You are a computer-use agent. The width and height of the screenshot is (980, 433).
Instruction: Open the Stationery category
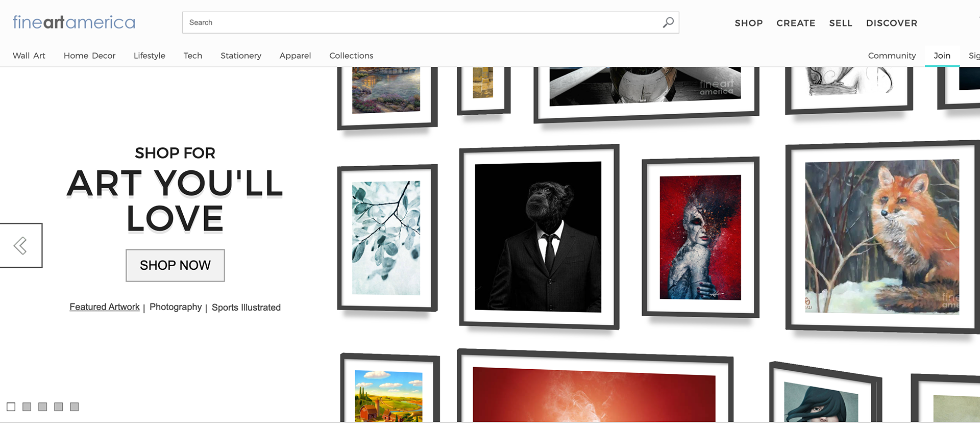(x=241, y=56)
